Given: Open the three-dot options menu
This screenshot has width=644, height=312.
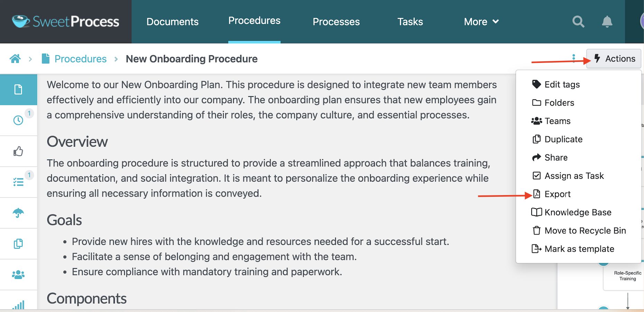Looking at the screenshot, I should [573, 57].
